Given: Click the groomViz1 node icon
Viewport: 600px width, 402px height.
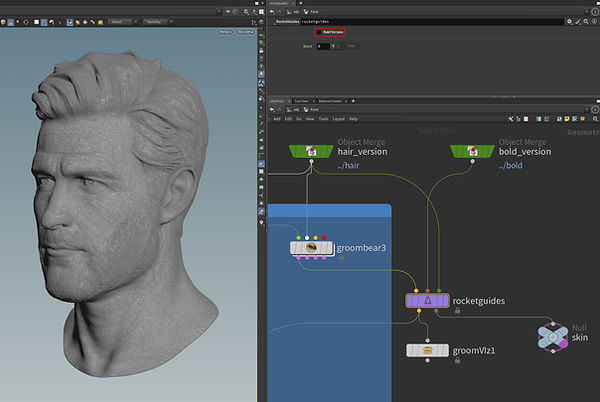Looking at the screenshot, I should coord(427,350).
